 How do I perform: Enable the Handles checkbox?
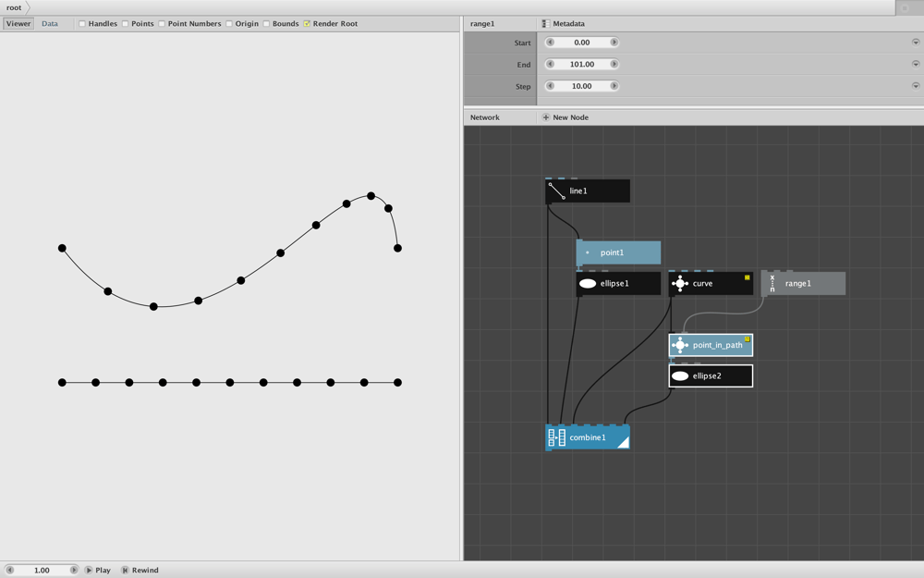point(82,24)
